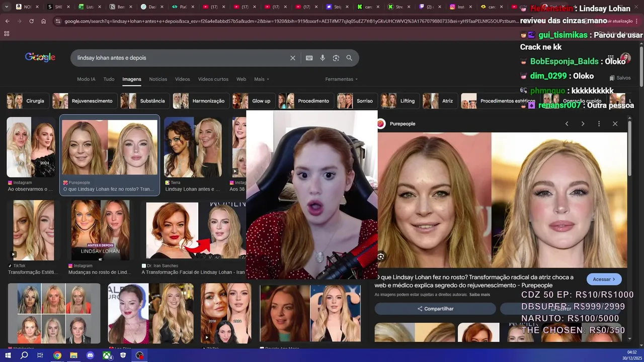Expand the Ferramentas dropdown
The width and height of the screenshot is (644, 362).
[x=342, y=79]
